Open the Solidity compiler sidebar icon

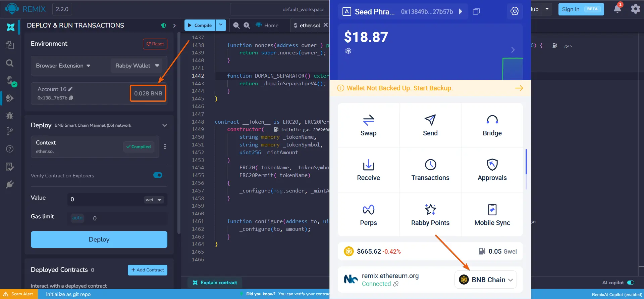click(10, 80)
